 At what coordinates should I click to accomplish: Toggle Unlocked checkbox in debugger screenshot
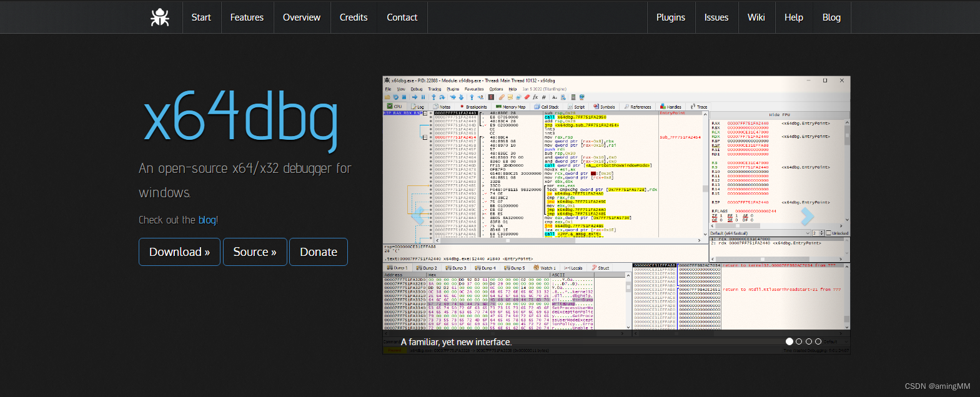coord(838,233)
